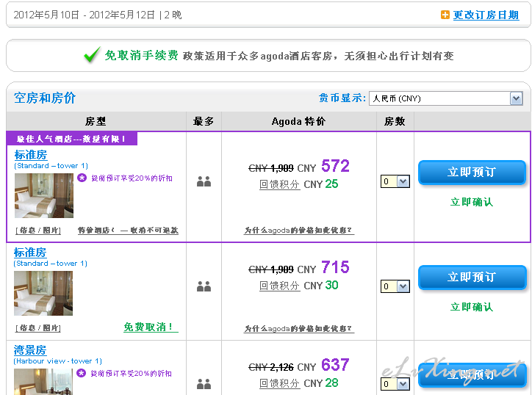Click the two-person occupancy icon in the 湾景房 row
This screenshot has width=532, height=395.
(x=204, y=384)
